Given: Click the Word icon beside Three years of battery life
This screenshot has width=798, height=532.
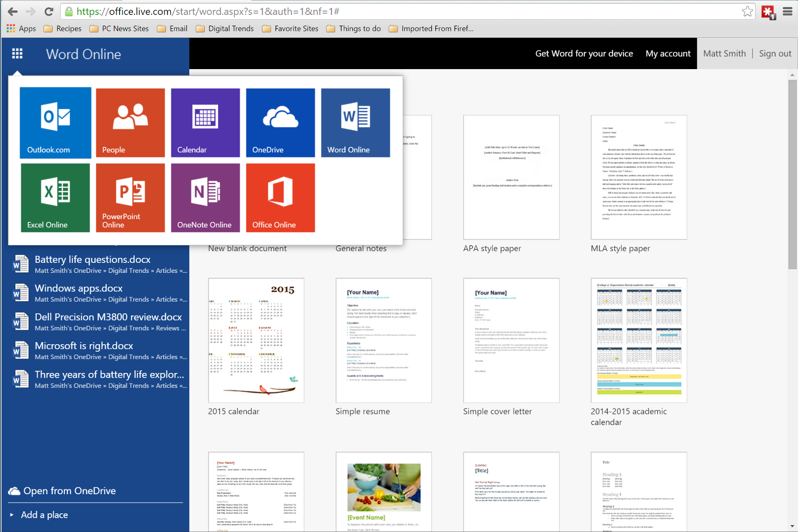Looking at the screenshot, I should 20,378.
